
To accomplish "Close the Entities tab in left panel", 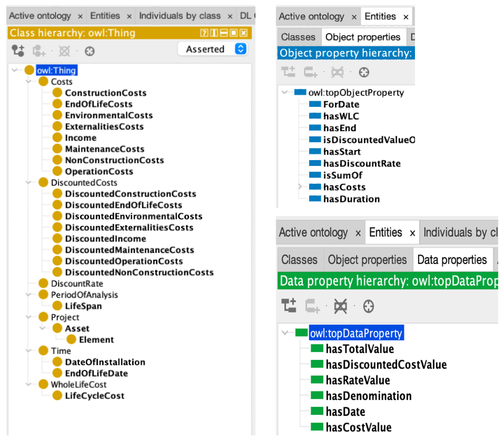I will pyautogui.click(x=129, y=16).
